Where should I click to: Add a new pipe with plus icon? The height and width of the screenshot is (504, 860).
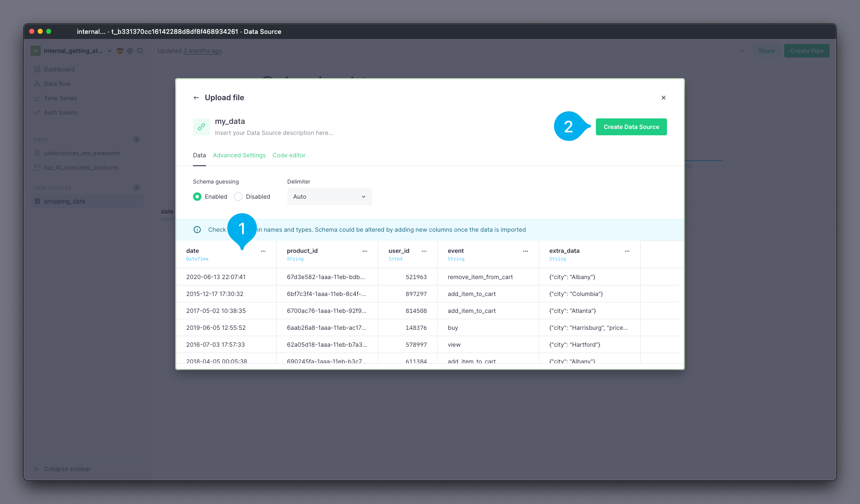coord(137,140)
